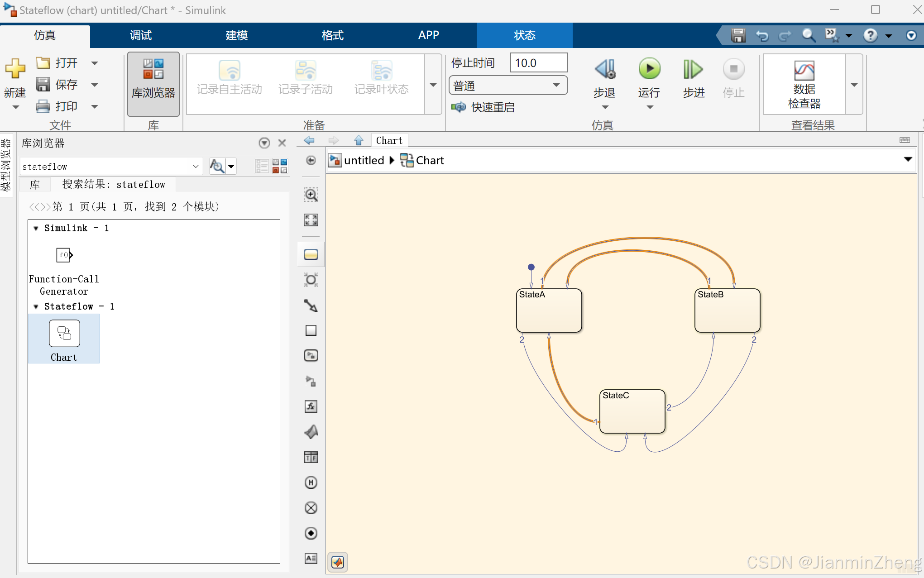Select the State tool in palette

[311, 255]
